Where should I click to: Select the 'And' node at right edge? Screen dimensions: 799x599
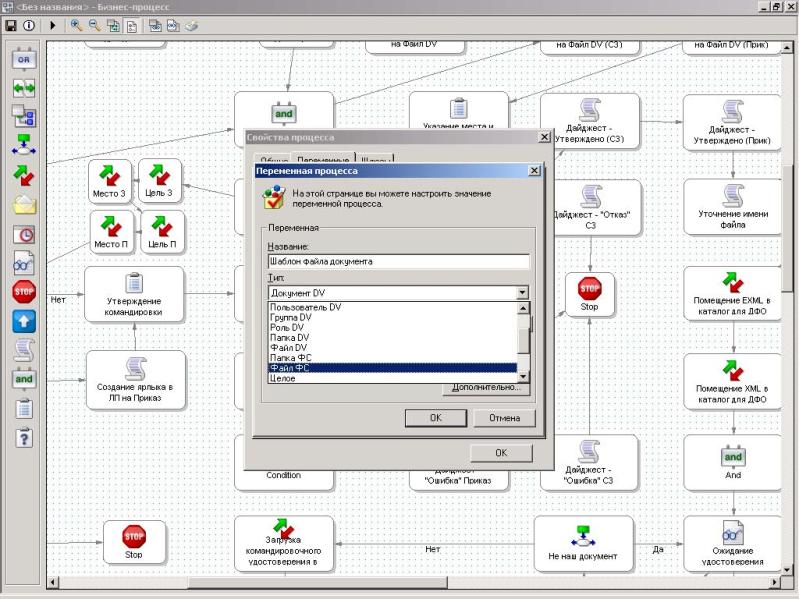coord(732,462)
